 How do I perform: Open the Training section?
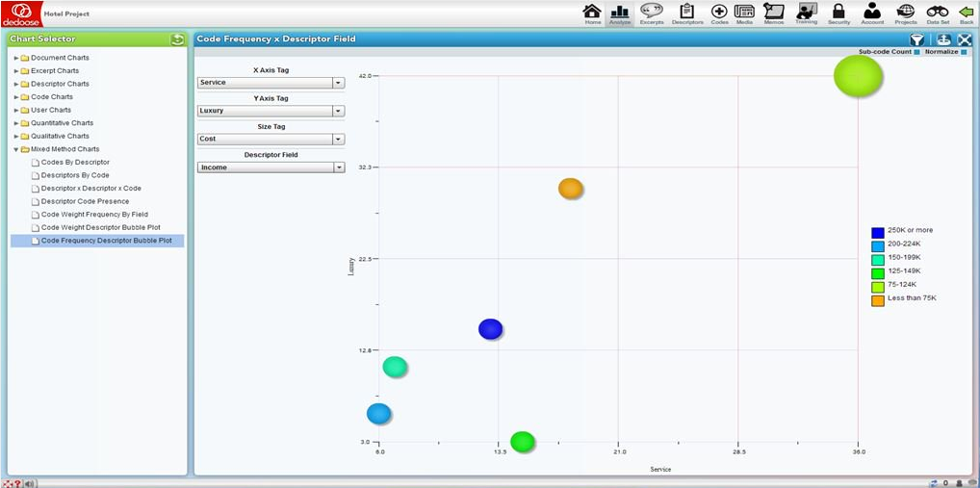[807, 13]
